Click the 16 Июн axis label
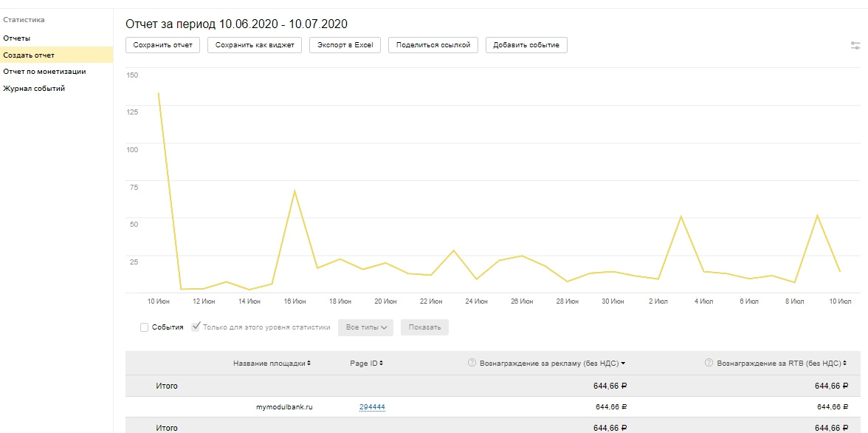The width and height of the screenshot is (868, 433). (294, 301)
